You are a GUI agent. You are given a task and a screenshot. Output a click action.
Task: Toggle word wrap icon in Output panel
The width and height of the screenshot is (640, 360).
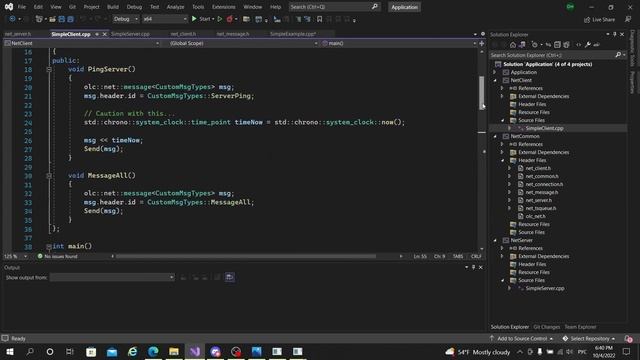click(230, 277)
